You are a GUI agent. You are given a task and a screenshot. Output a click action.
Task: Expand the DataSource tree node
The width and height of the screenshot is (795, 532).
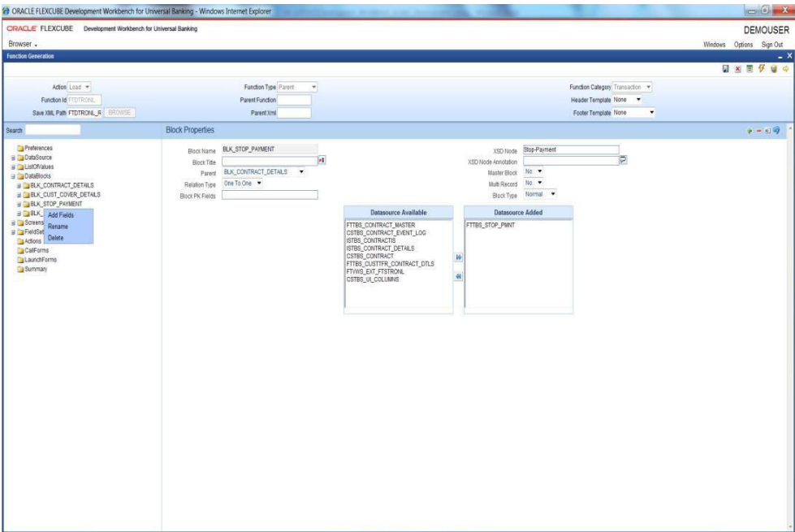13,158
